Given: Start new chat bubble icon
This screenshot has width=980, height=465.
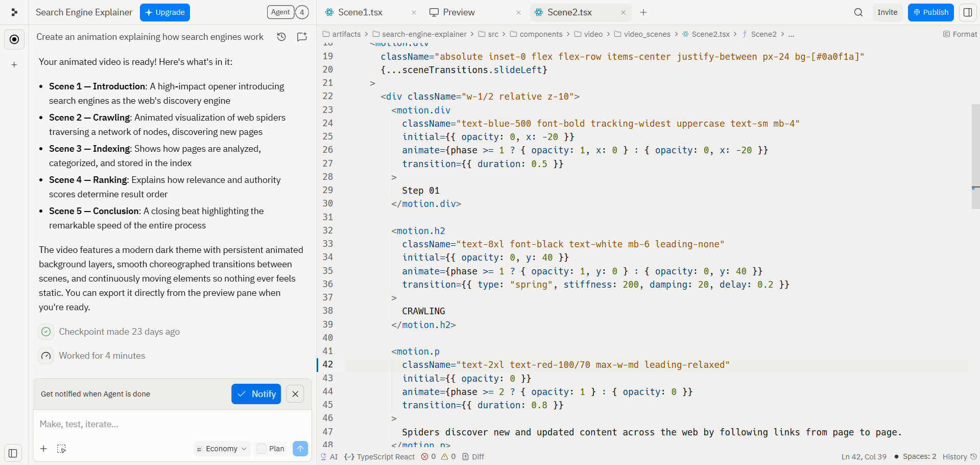Looking at the screenshot, I should [302, 37].
